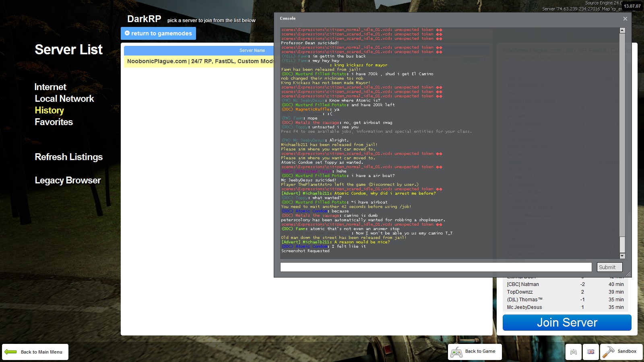Click "Professor Bean suicided!" console line

pyautogui.click(x=310, y=43)
